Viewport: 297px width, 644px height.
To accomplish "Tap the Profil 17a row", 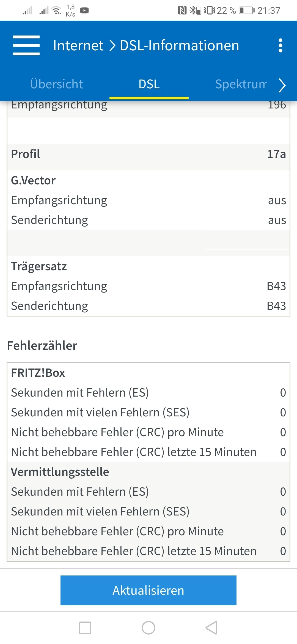I will (148, 154).
